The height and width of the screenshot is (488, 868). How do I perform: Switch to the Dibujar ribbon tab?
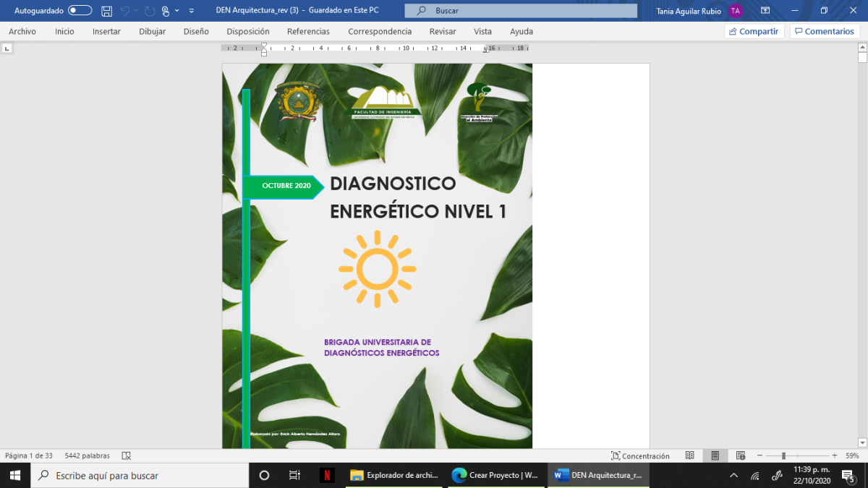coord(152,31)
